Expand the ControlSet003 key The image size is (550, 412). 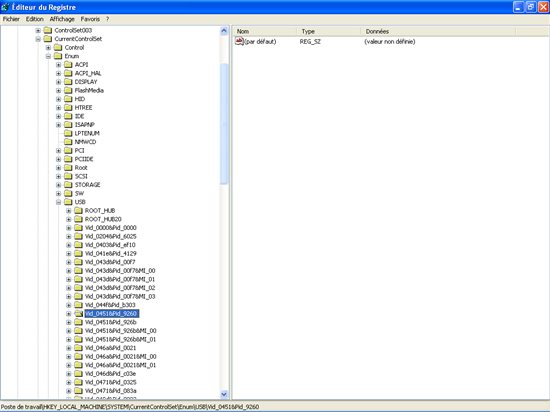(38, 31)
